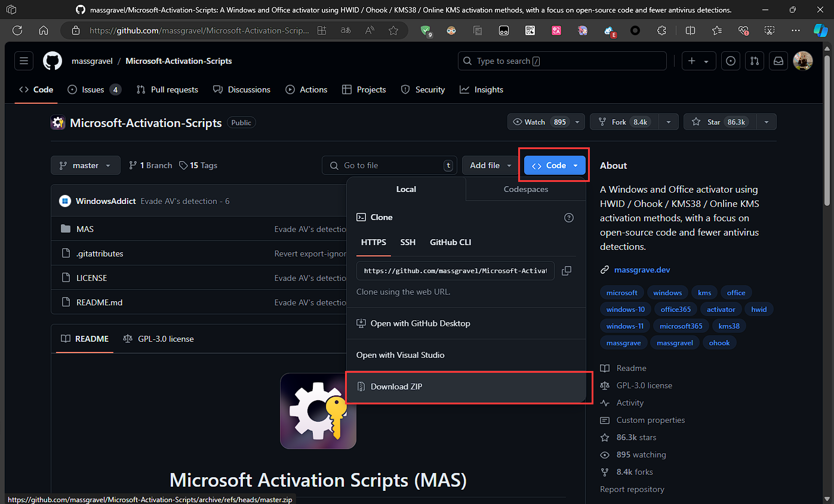Open the windows-11 topic tag
Screen dimensions: 834x504
[625, 326]
